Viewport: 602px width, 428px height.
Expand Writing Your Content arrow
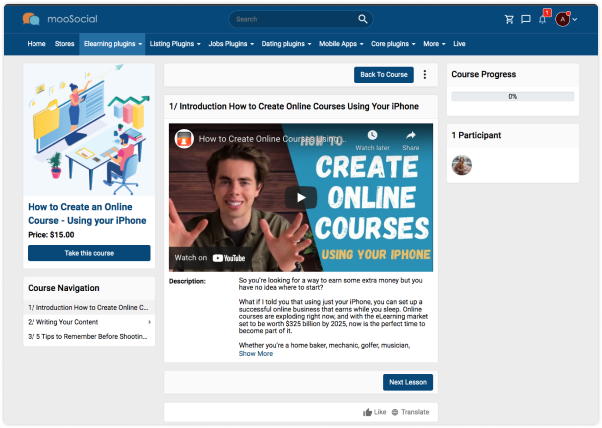coord(149,322)
